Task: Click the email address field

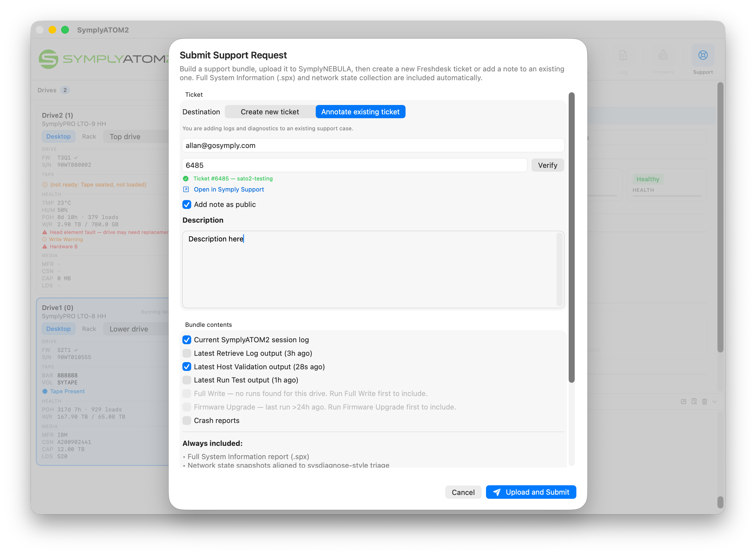Action: click(x=373, y=146)
